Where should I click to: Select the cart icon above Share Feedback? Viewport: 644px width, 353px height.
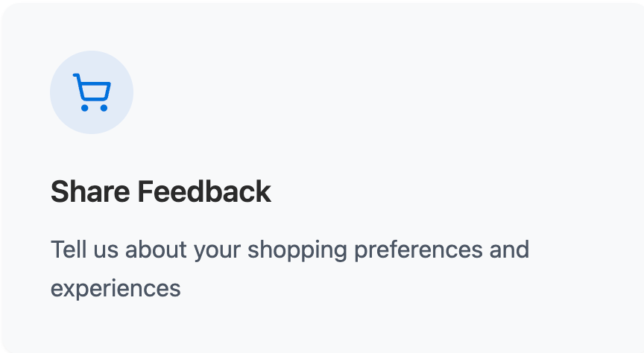(x=92, y=92)
